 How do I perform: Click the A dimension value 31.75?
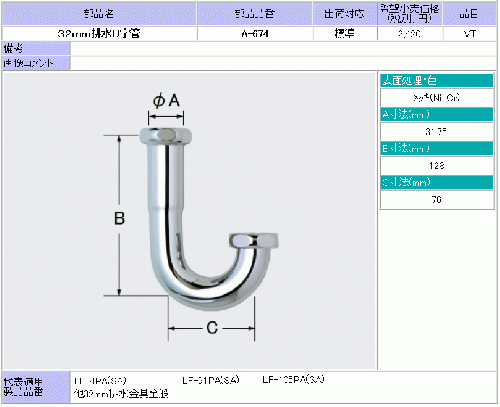(437, 132)
